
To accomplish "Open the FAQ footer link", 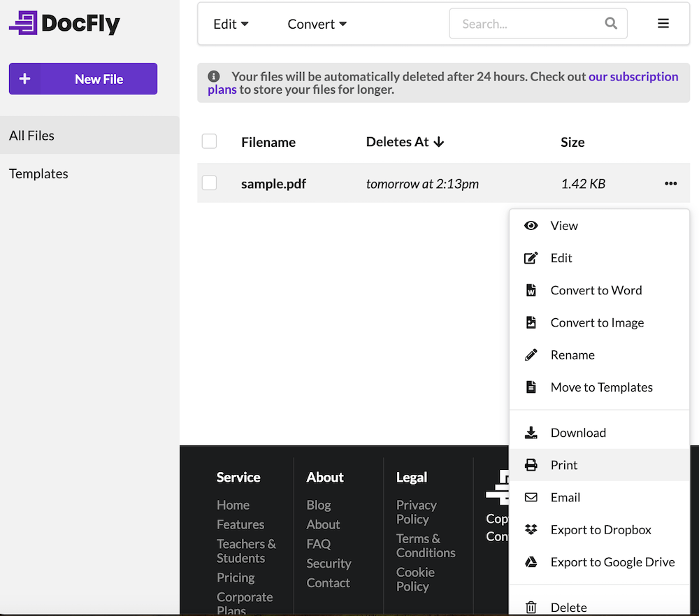I will click(x=318, y=544).
